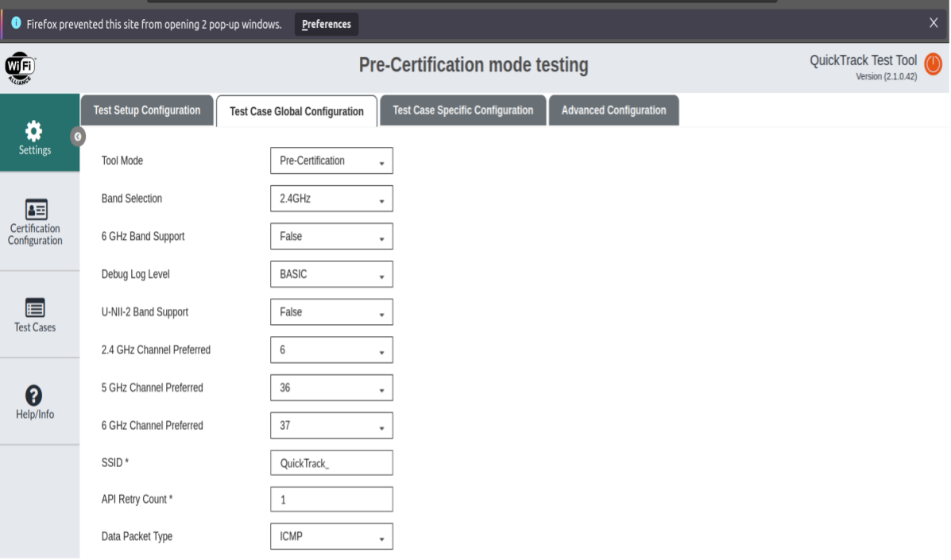Open the Data Packet Type dropdown
This screenshot has height=560, width=951.
tap(331, 536)
